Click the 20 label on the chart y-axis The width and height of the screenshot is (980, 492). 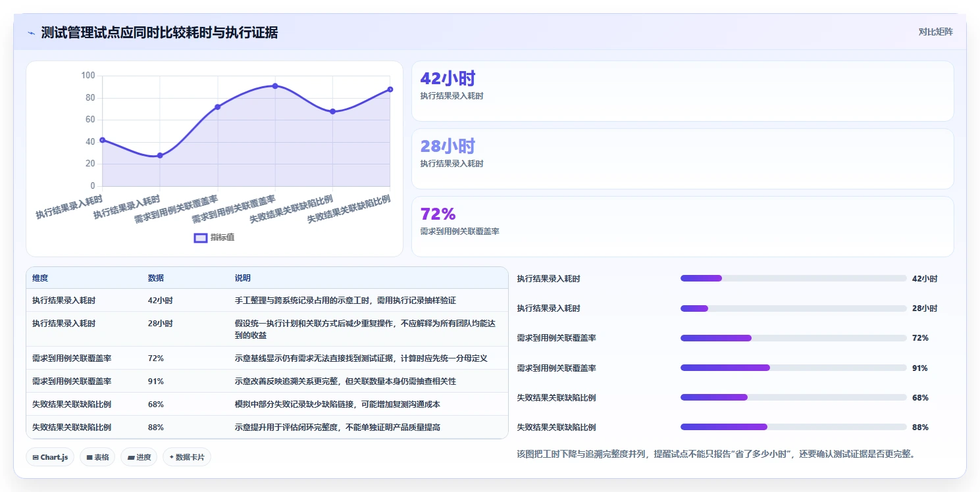(90, 164)
